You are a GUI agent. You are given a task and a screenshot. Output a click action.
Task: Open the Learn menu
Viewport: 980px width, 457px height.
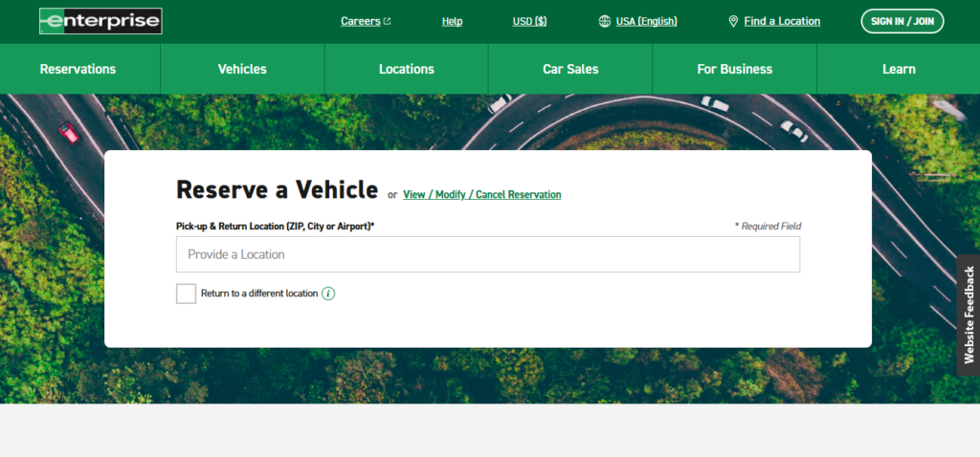pyautogui.click(x=899, y=69)
